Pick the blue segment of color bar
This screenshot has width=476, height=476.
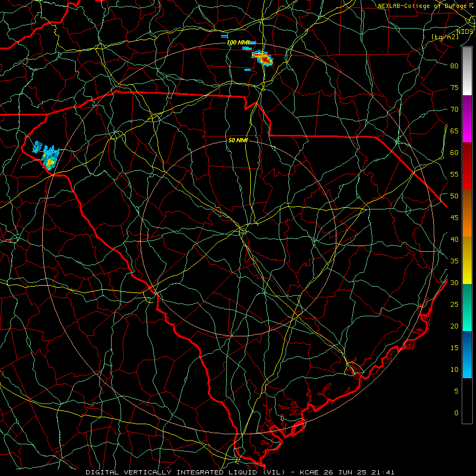click(x=467, y=354)
